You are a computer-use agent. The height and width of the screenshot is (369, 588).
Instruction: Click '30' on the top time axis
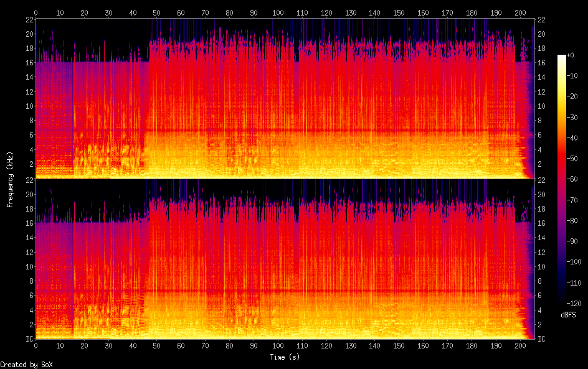[x=108, y=12]
